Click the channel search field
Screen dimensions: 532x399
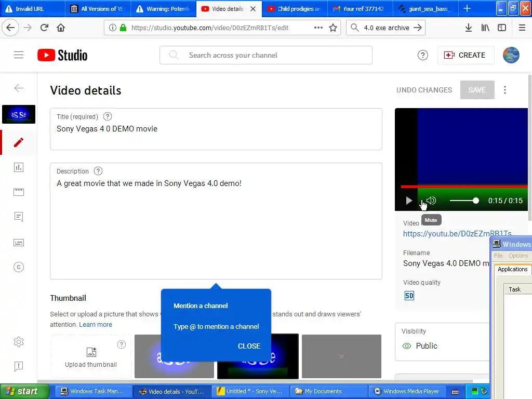pos(266,55)
